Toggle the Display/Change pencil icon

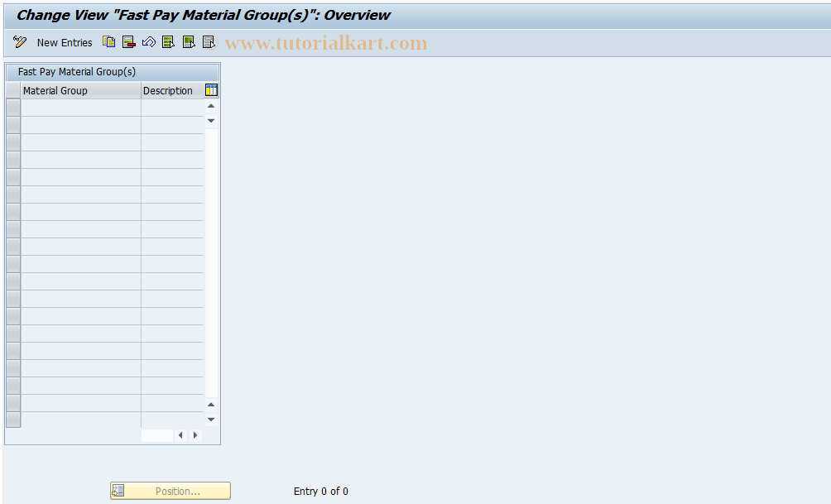click(19, 41)
